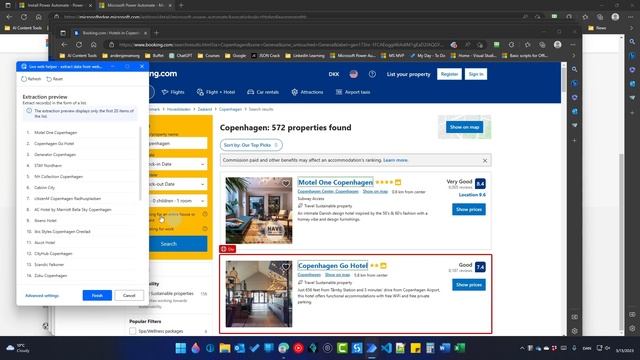Open the Windows Start menu
Viewport: 640px width, 360px height.
pos(180,348)
